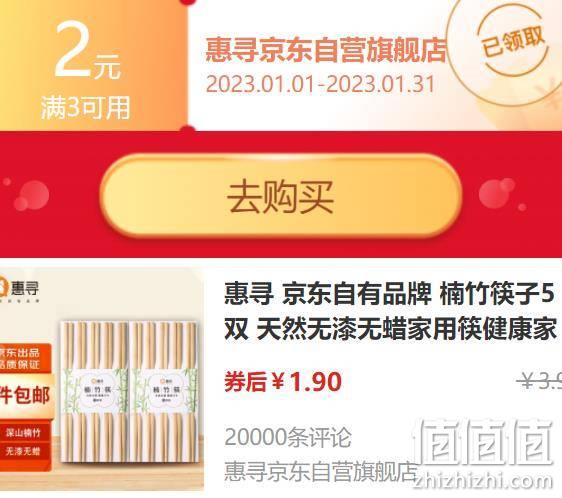
Task: Click the 件包邮 shipping badge
Action: click(x=25, y=395)
